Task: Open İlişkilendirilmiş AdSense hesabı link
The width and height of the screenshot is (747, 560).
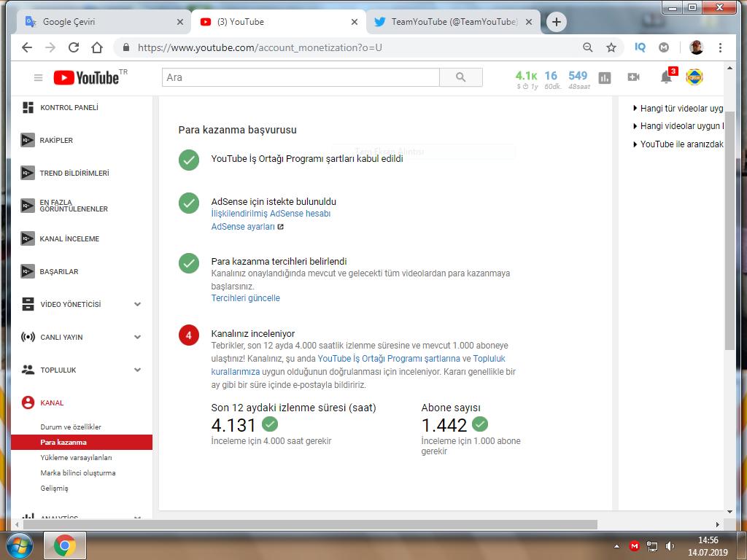Action: click(x=271, y=214)
